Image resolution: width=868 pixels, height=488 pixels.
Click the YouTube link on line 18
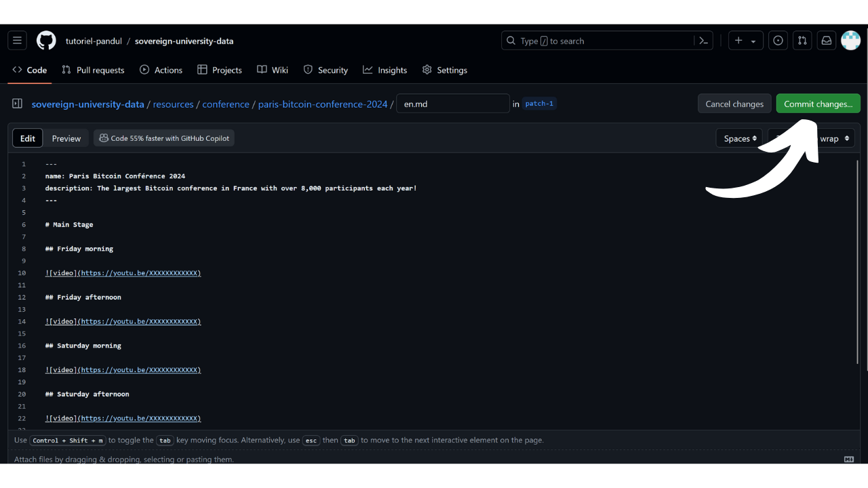tap(140, 370)
